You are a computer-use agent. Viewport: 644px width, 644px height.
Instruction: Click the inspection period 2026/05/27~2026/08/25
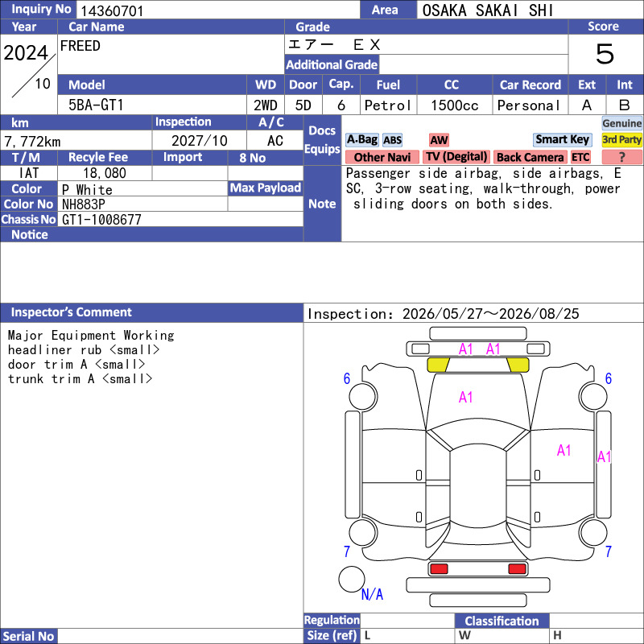coord(490,314)
